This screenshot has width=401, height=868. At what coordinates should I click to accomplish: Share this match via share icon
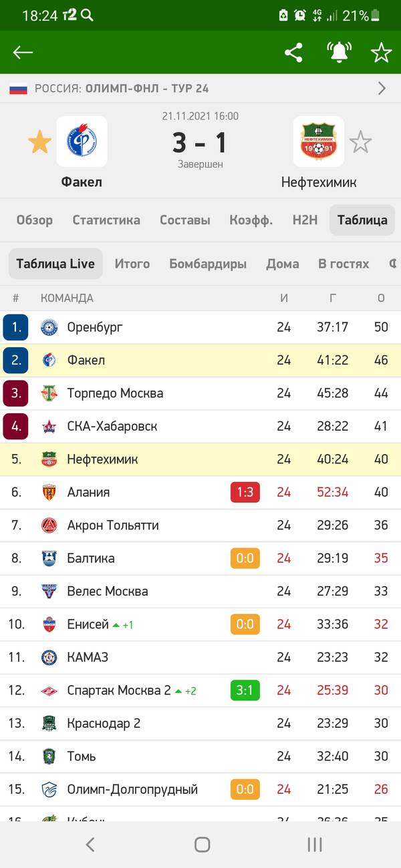tap(293, 53)
